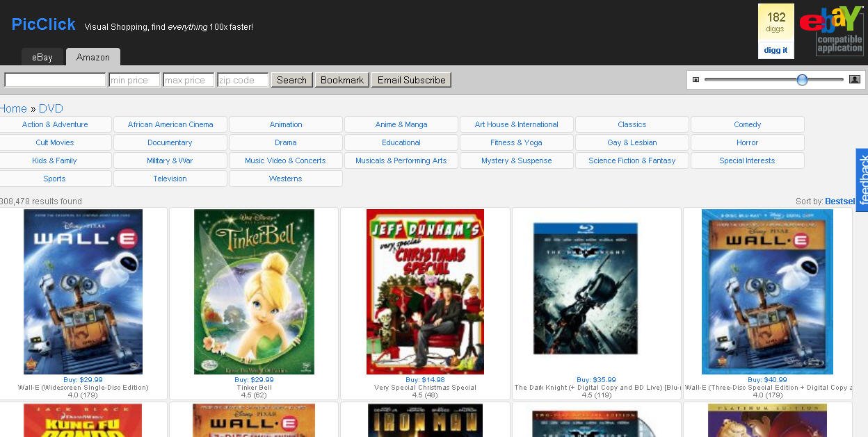Click the Wall-E (Widescreen Single-Disc Edition) title
868x437 pixels.
(83, 388)
